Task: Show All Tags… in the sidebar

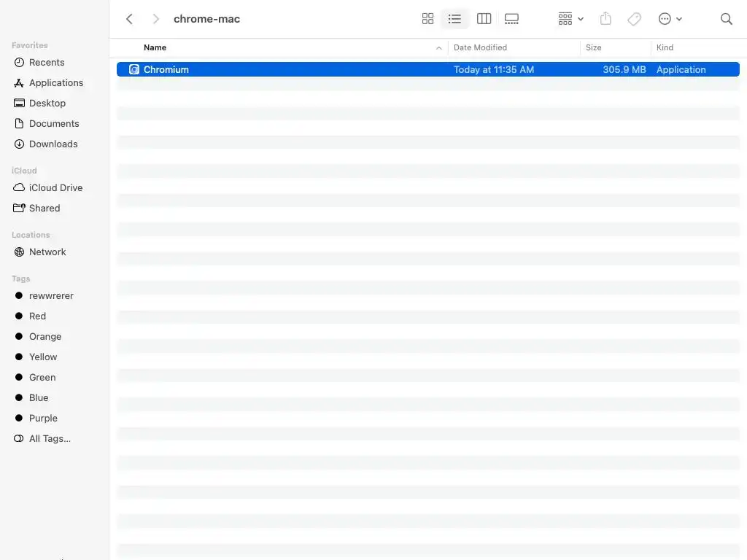Action: (42, 440)
